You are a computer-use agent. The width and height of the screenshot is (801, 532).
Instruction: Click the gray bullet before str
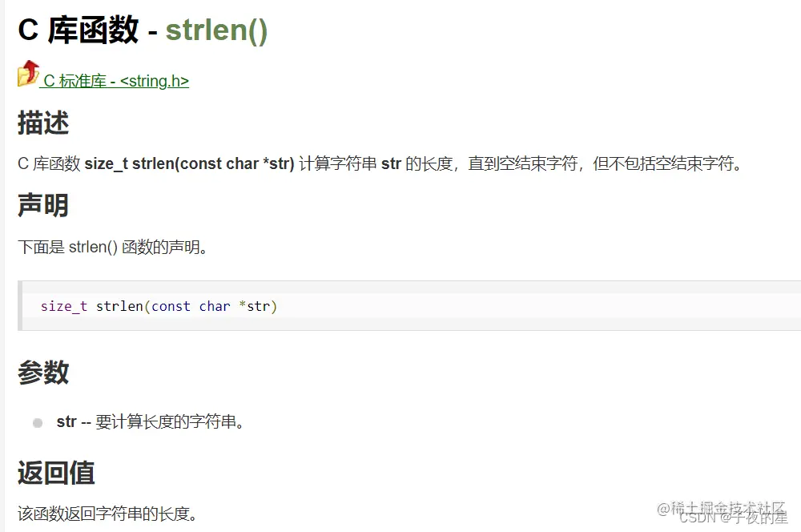(x=38, y=423)
